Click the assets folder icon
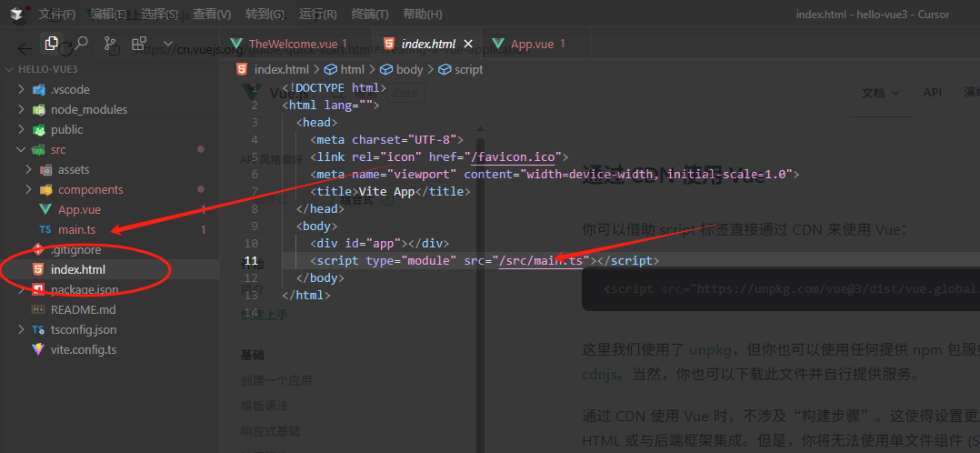 [x=45, y=169]
